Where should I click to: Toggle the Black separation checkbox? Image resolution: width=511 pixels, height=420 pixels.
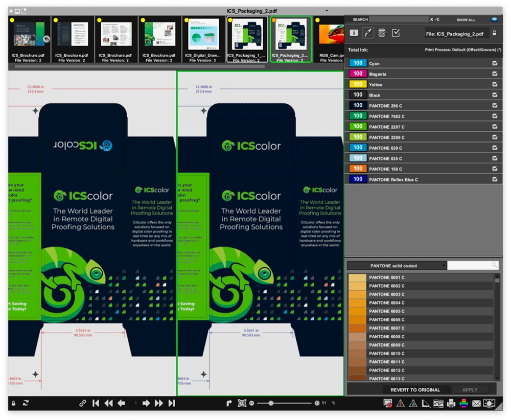(494, 95)
